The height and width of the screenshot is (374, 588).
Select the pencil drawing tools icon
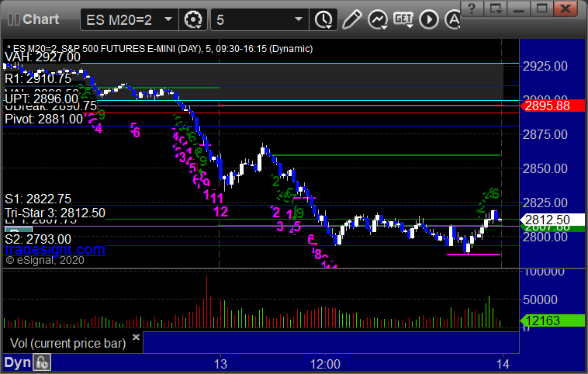point(351,19)
